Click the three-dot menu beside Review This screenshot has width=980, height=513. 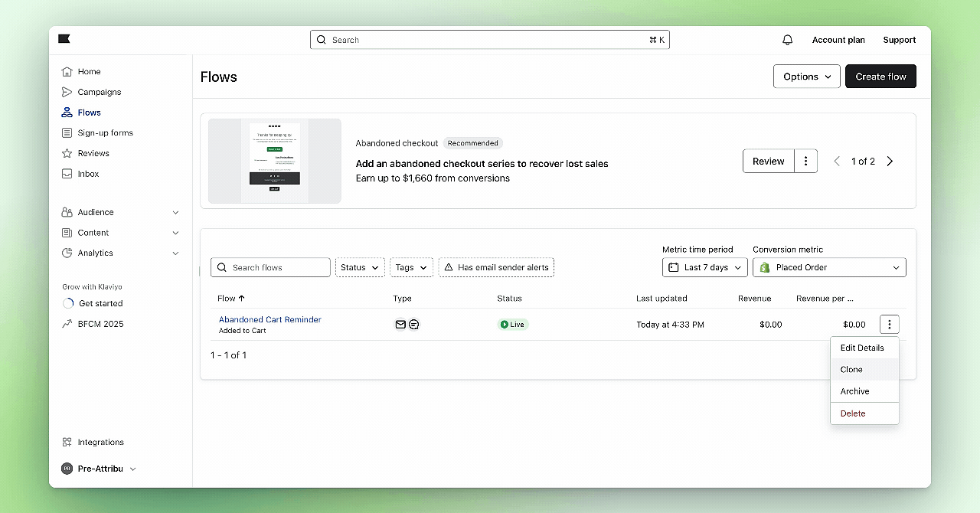click(x=805, y=162)
